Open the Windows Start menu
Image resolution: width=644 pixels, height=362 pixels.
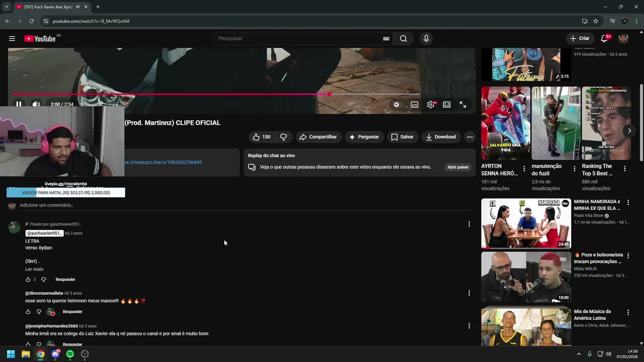[x=11, y=354]
